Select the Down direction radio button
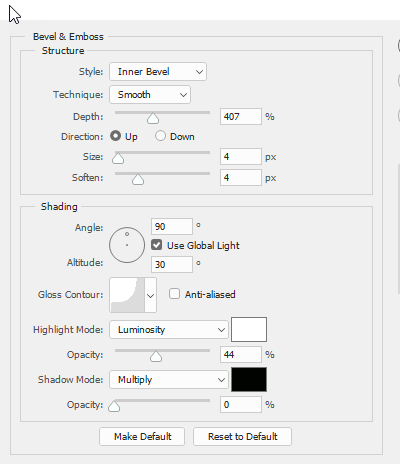 click(x=160, y=136)
